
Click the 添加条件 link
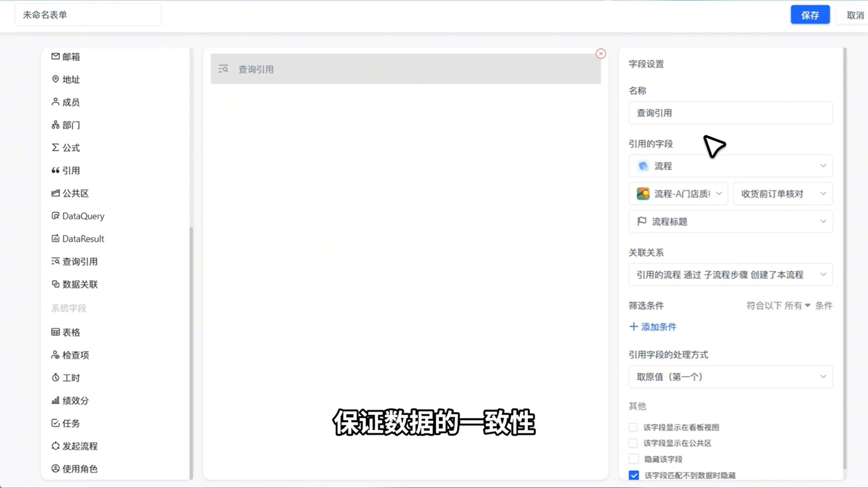pyautogui.click(x=658, y=327)
